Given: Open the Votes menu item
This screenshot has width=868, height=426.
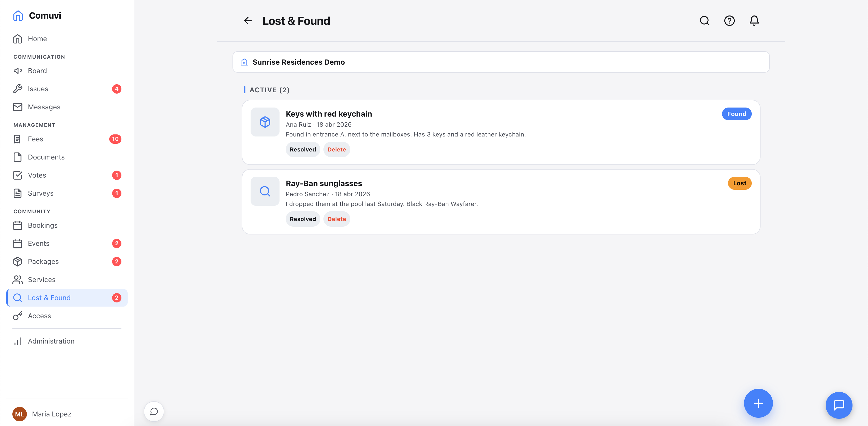Looking at the screenshot, I should pyautogui.click(x=67, y=175).
